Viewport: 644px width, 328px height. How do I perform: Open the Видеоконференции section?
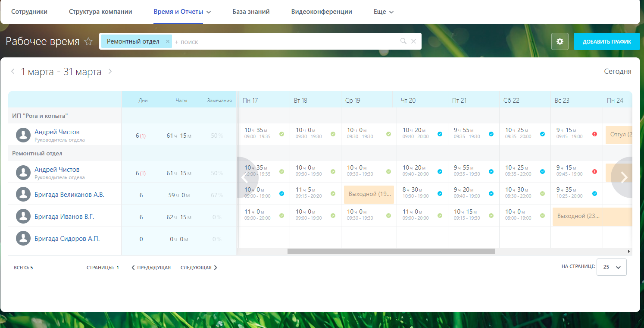pos(322,12)
